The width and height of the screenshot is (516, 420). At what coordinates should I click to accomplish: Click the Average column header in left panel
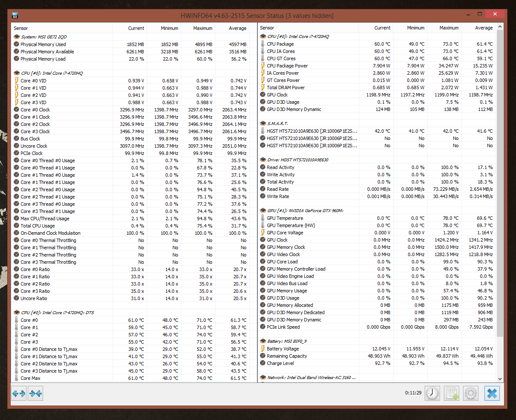click(232, 28)
